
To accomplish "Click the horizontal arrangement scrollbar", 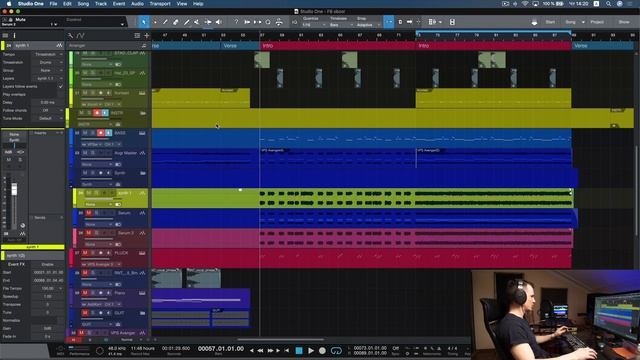I will click(281, 339).
